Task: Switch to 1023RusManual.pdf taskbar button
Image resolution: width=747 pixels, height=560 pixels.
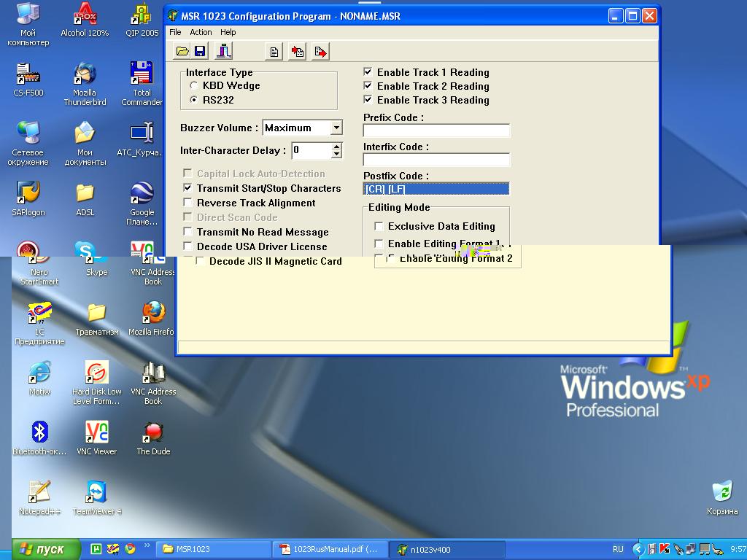Action: click(331, 549)
